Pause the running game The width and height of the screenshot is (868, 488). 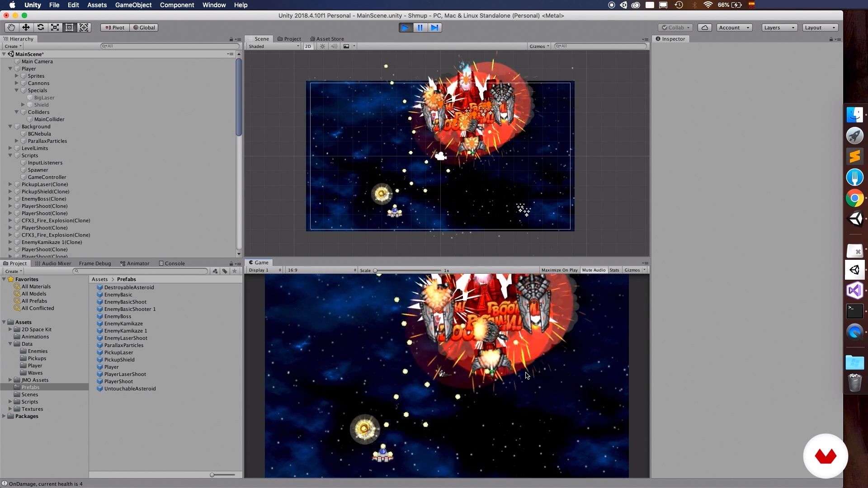point(420,28)
